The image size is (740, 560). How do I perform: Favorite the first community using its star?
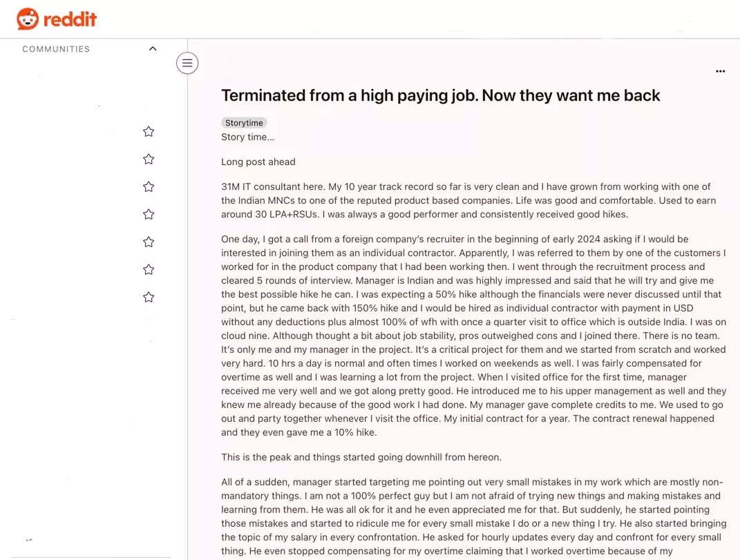(x=149, y=131)
